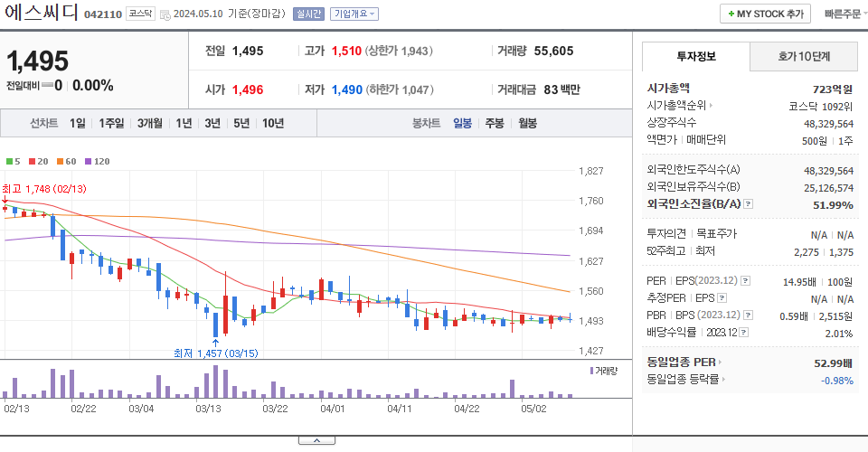
Task: Click the 05/02 date on the chart axis
Action: (x=533, y=409)
